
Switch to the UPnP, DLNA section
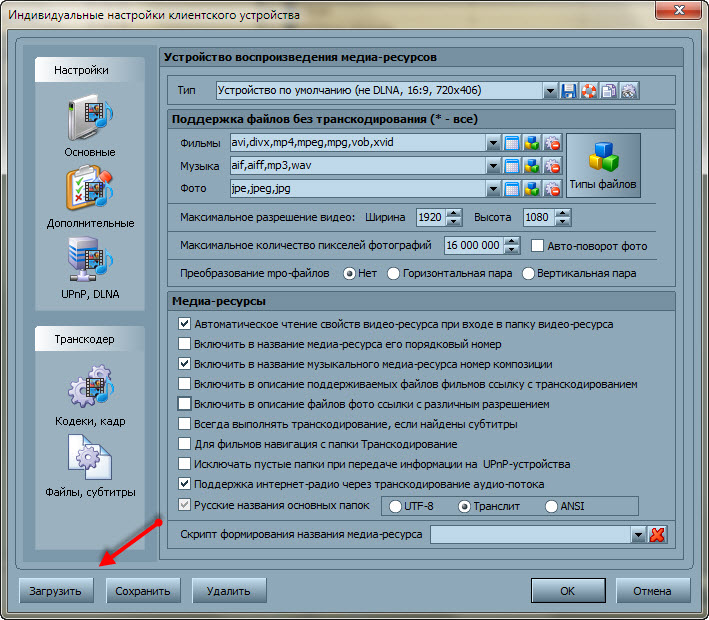tap(90, 268)
